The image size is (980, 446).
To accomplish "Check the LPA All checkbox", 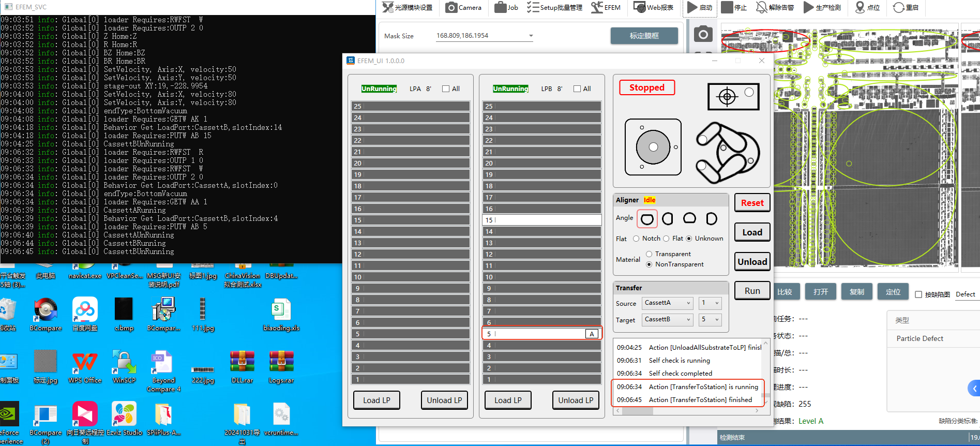I will point(446,89).
